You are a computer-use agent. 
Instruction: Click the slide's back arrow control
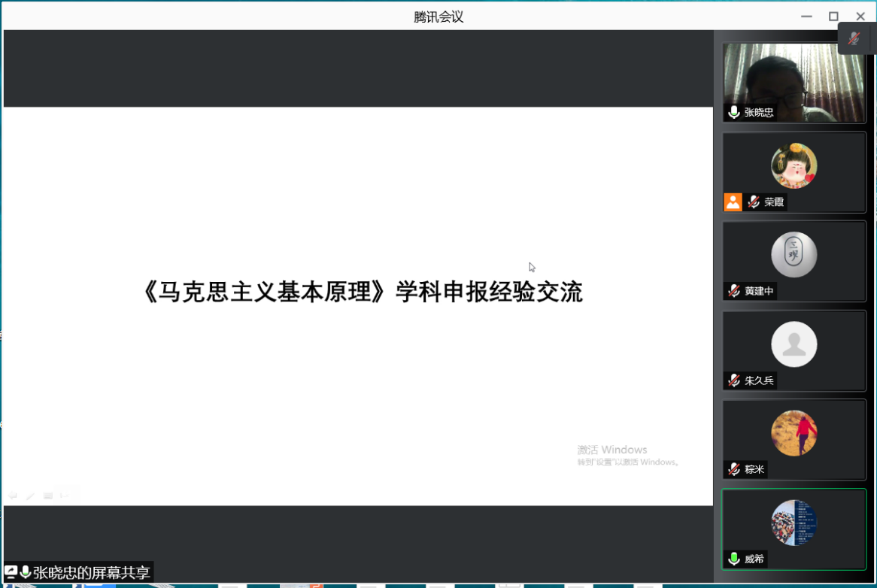(13, 496)
